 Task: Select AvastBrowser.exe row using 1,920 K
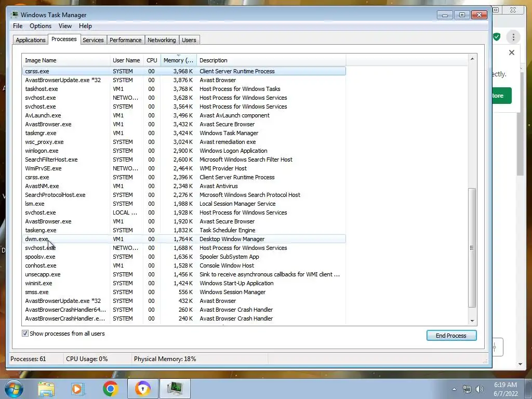click(x=184, y=221)
